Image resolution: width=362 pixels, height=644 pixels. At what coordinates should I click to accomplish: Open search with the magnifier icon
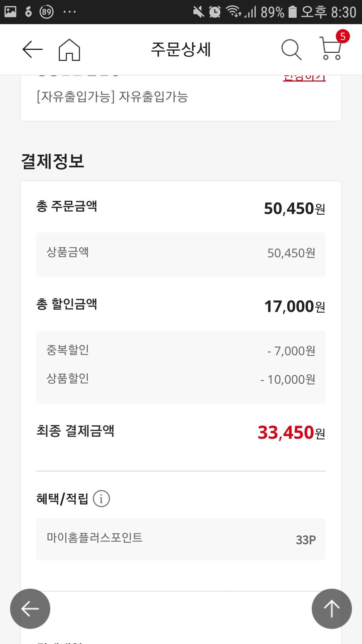tap(291, 50)
